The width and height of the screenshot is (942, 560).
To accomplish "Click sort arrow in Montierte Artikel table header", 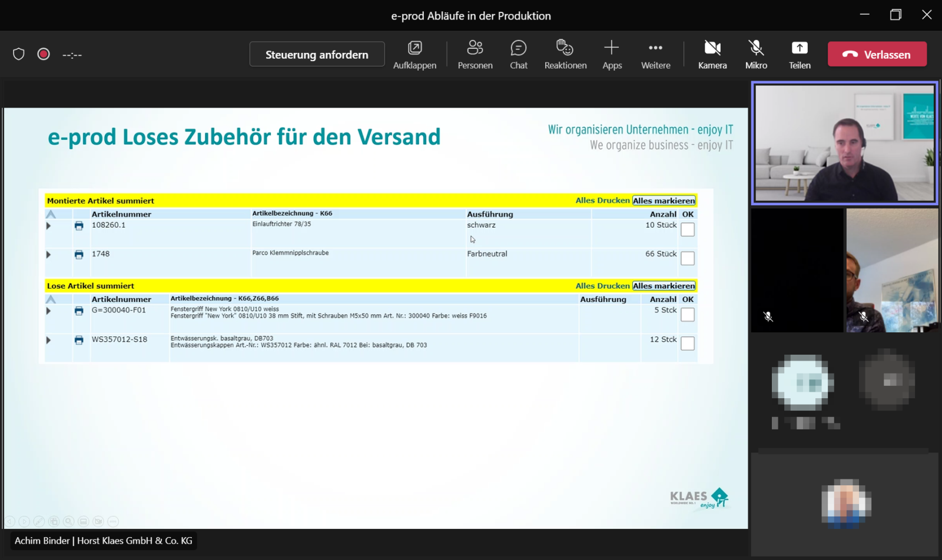I will tap(51, 214).
